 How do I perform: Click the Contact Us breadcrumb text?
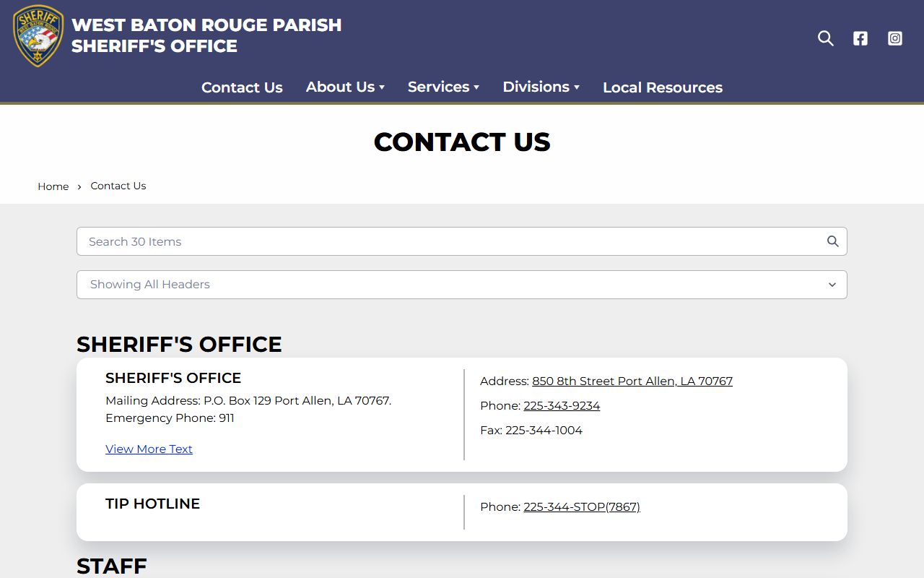pos(118,186)
